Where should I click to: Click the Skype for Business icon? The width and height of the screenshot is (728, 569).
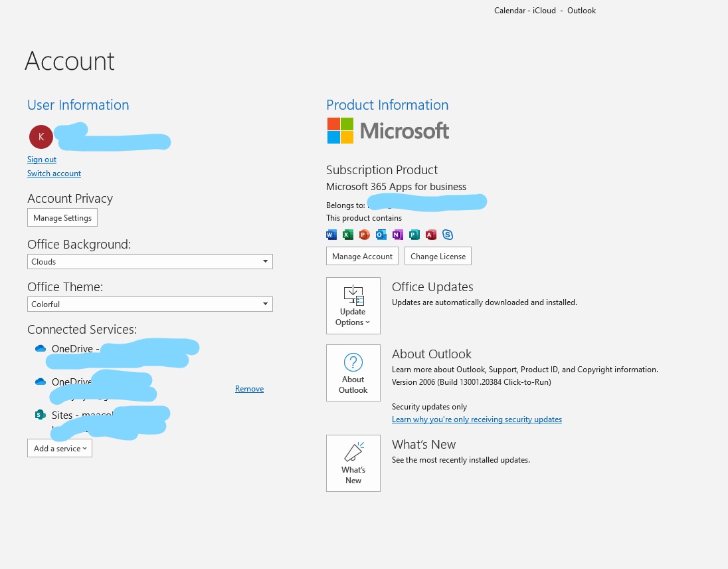[448, 235]
